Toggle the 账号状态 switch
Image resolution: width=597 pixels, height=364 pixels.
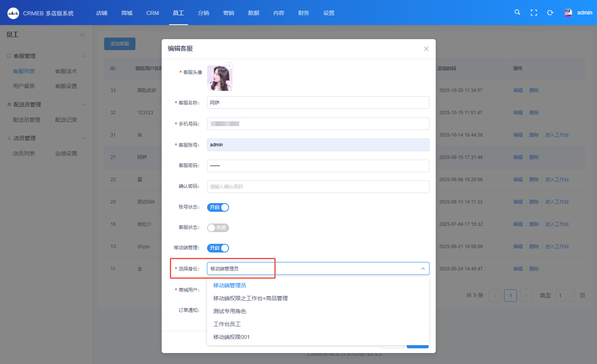pyautogui.click(x=218, y=207)
